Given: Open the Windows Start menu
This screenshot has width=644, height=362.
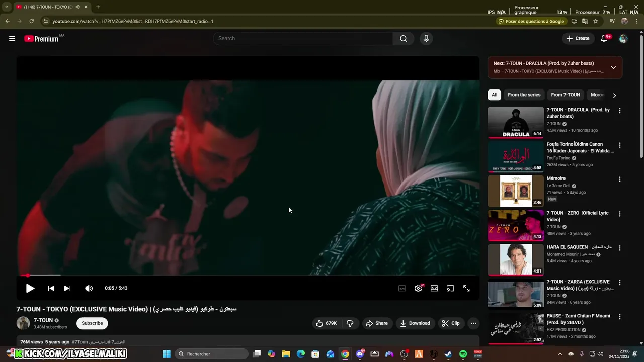Looking at the screenshot, I should (x=167, y=354).
